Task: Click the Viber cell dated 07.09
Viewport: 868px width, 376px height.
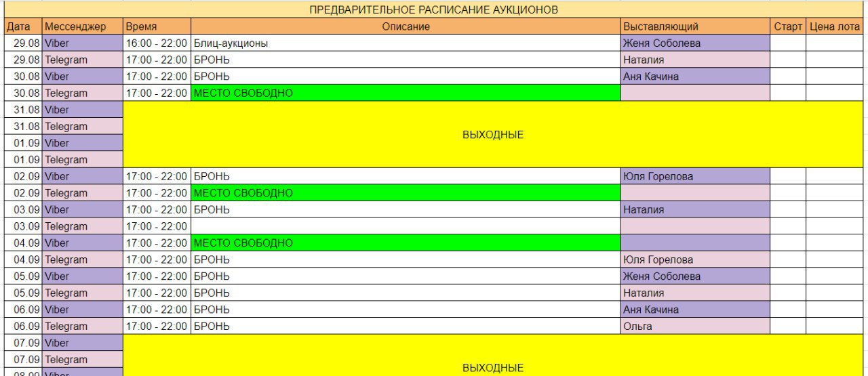Action: (x=82, y=343)
